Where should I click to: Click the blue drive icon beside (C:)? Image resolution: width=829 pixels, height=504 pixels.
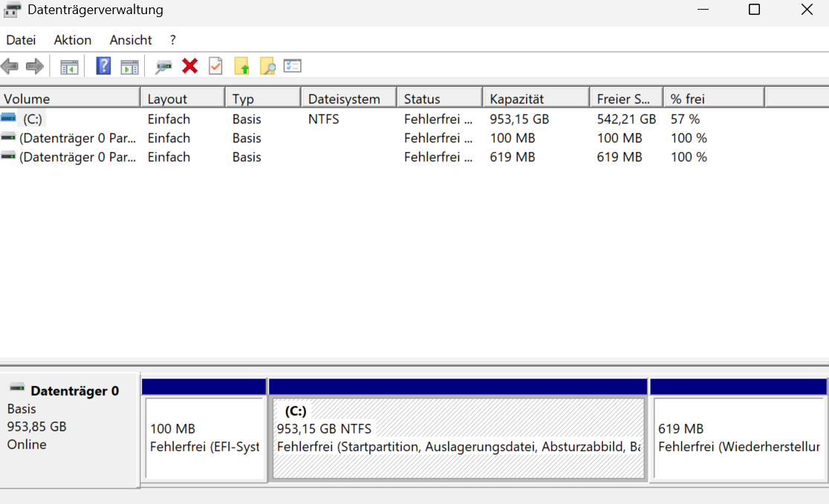point(8,117)
